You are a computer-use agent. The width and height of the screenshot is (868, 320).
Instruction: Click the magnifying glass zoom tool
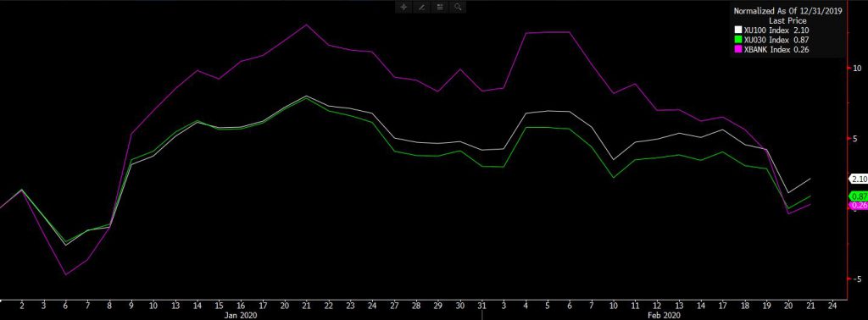457,7
